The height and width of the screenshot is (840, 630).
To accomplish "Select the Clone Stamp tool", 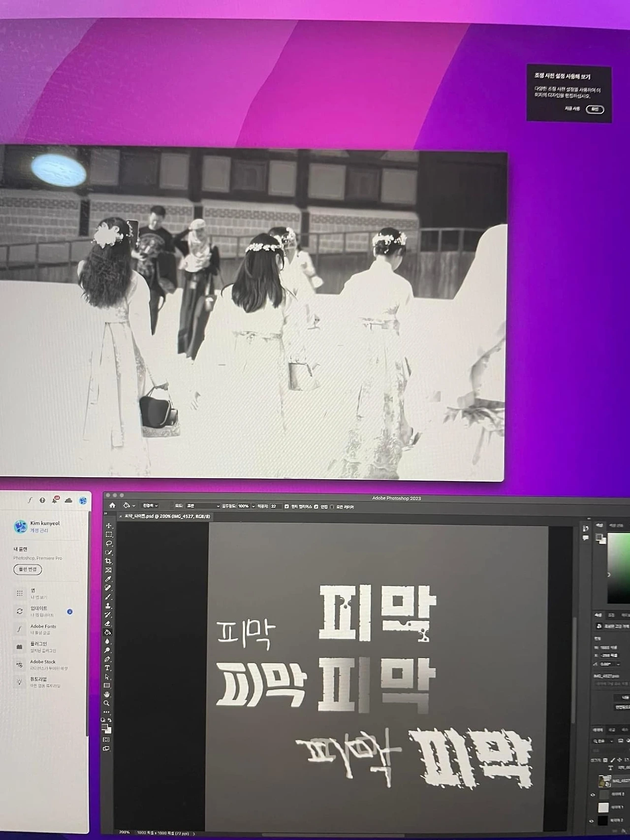I will (108, 606).
